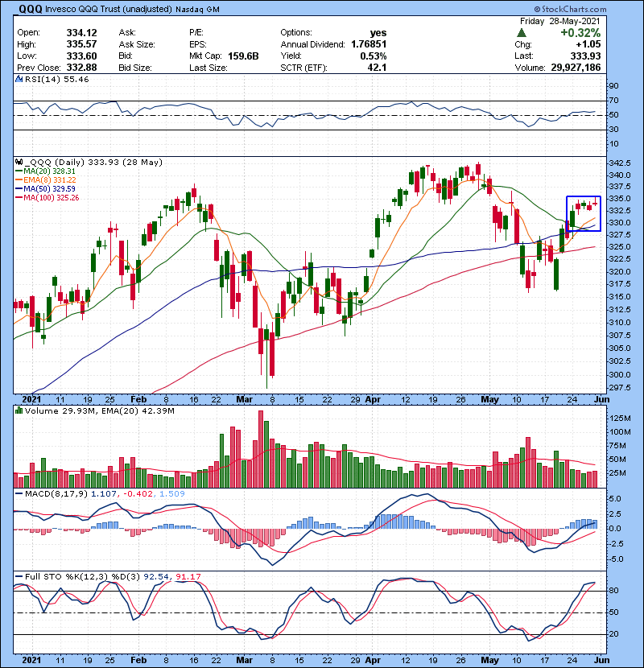Click the Volume figure 29,927,186
Screen dimensions: 644x668
576,68
